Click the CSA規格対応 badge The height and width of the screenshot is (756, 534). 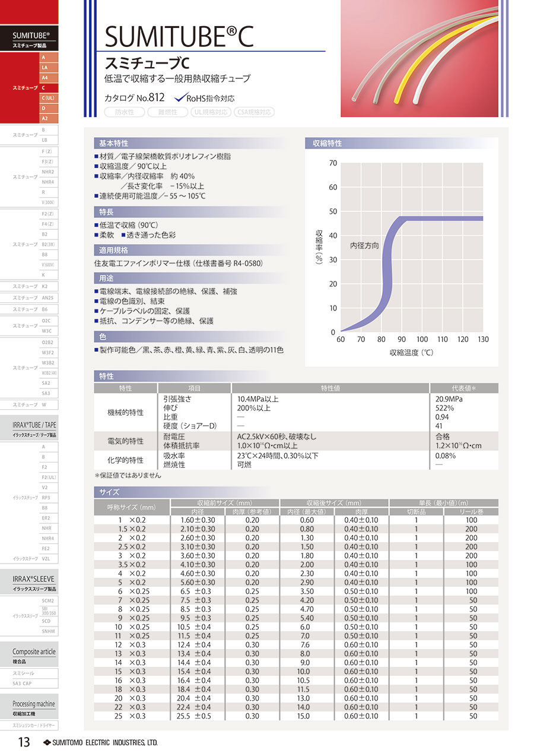click(254, 112)
